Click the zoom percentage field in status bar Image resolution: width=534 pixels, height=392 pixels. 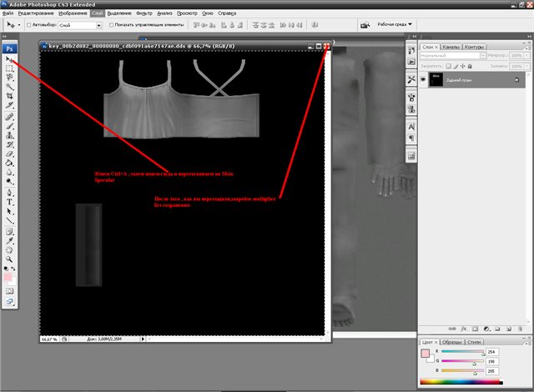coord(50,339)
